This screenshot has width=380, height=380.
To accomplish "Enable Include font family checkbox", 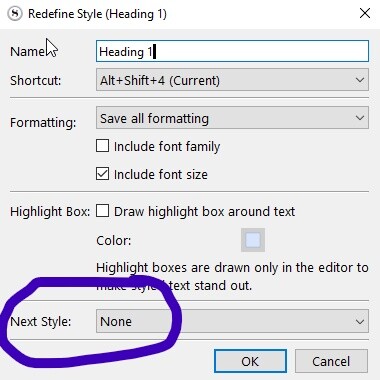I will 102,146.
